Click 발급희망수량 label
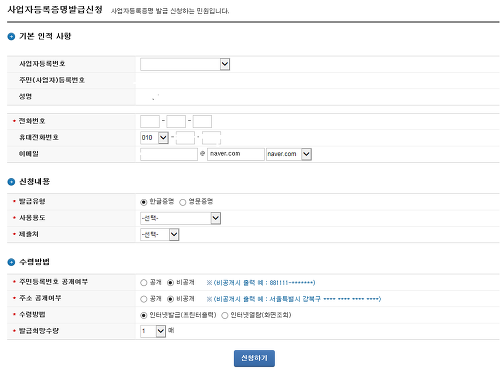Screen dimensions: 500x371 [39, 331]
